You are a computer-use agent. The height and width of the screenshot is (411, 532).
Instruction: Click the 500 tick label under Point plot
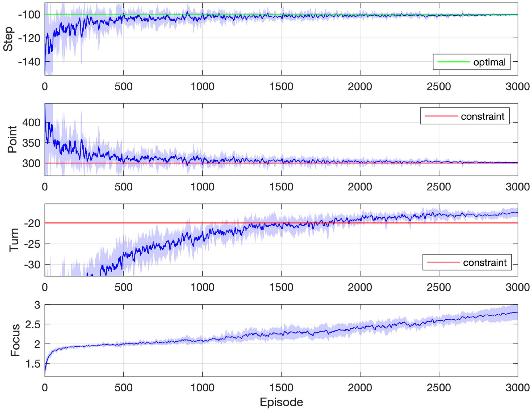pyautogui.click(x=123, y=187)
